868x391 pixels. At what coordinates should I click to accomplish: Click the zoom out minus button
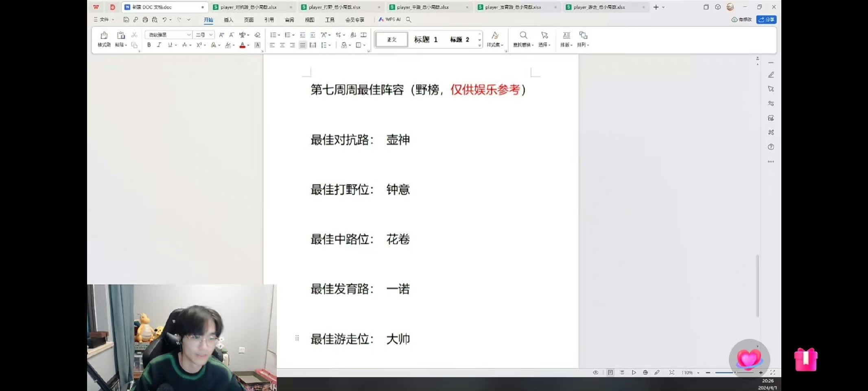708,373
